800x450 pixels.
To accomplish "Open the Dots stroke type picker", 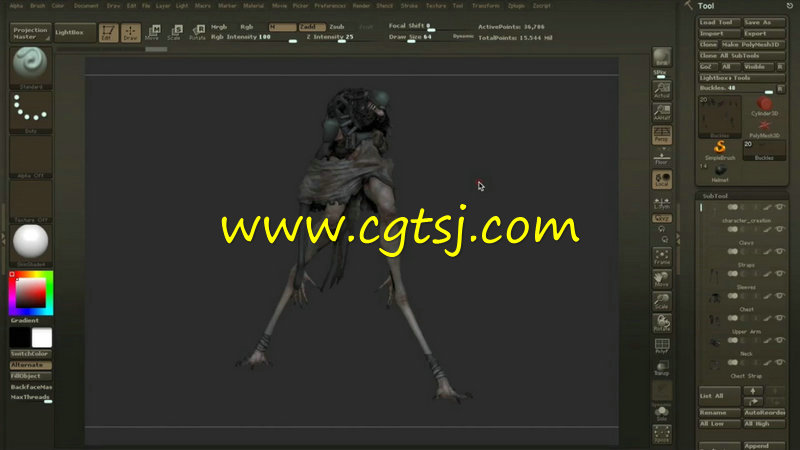I will 30,111.
